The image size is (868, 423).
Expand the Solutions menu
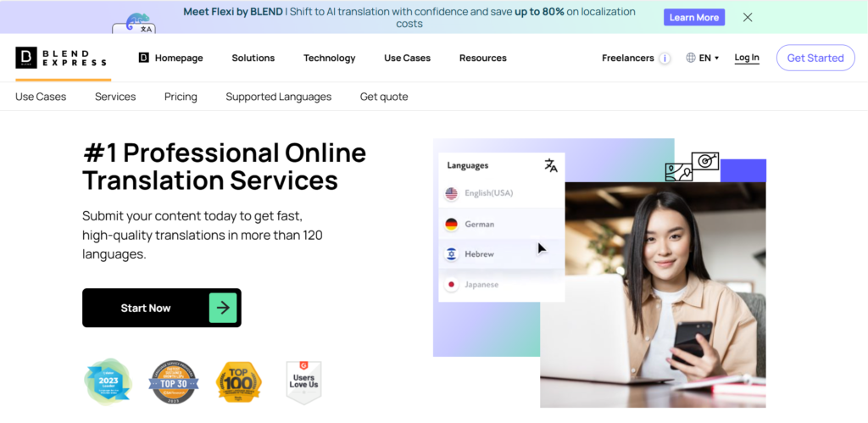[x=253, y=58]
